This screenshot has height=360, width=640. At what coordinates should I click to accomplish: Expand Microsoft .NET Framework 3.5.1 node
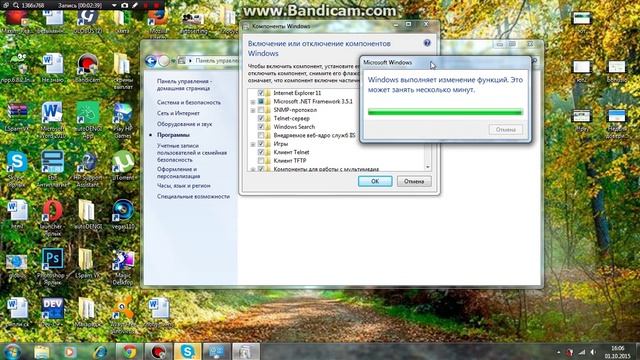(x=253, y=102)
